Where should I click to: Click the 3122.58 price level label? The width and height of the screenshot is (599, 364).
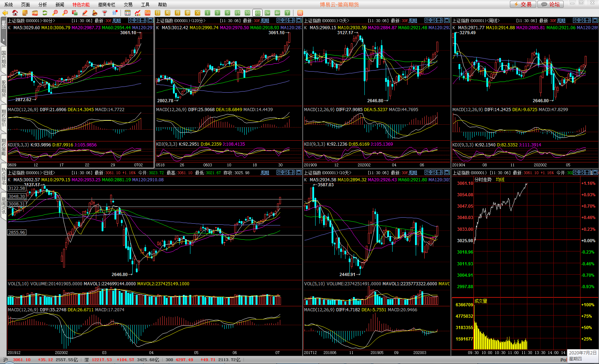(x=17, y=188)
